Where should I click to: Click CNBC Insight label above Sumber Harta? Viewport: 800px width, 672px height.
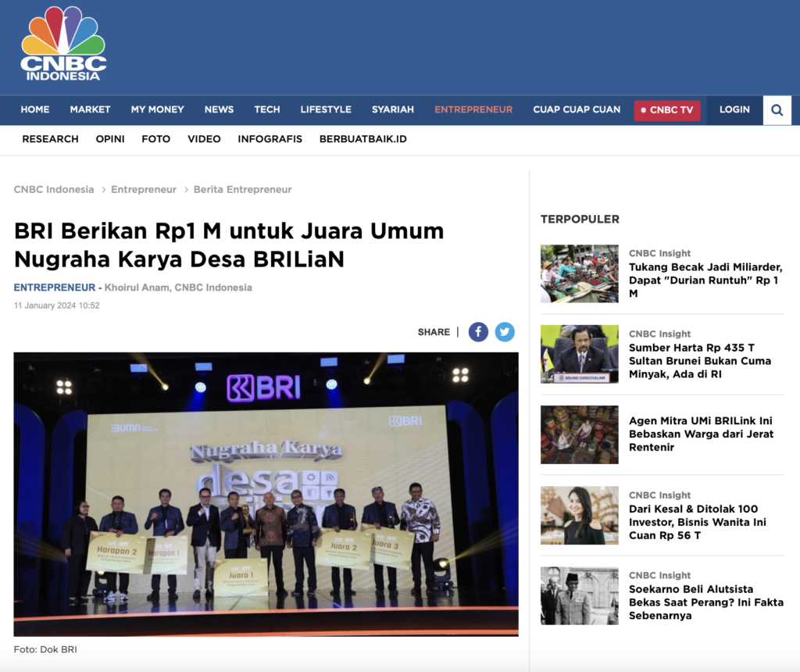[659, 334]
